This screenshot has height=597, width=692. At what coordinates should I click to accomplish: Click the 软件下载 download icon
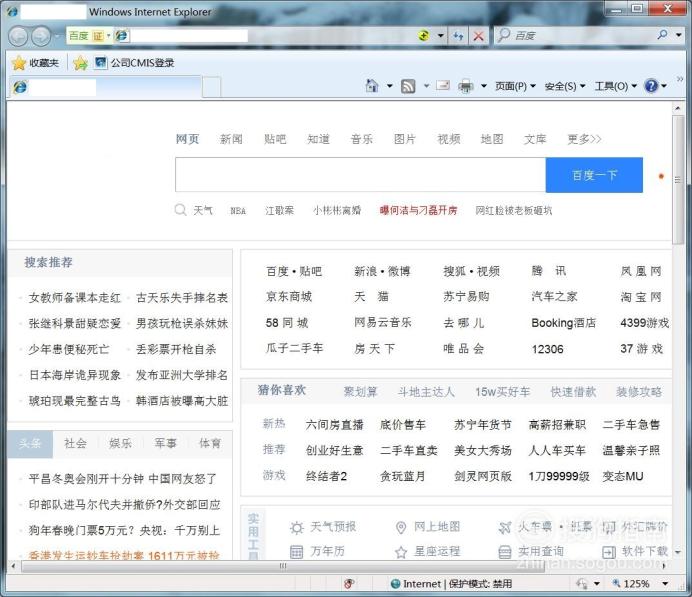(609, 552)
